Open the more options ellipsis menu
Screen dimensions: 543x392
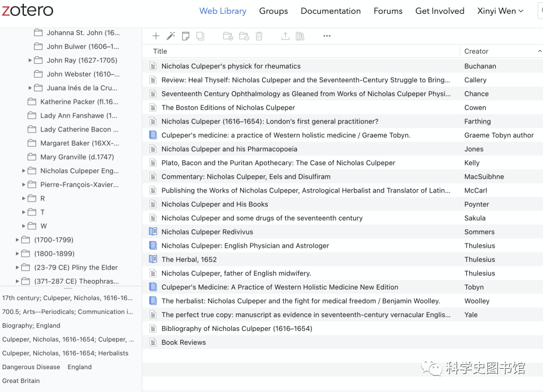point(327,36)
